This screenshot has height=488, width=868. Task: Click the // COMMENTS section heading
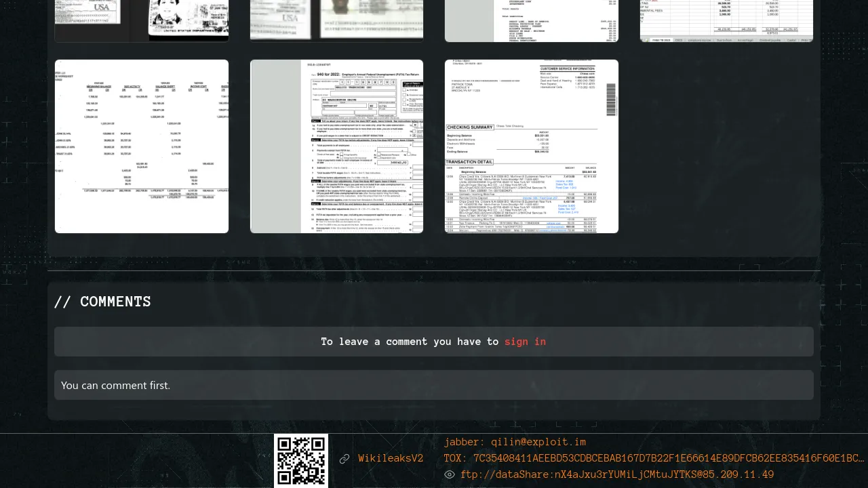[102, 302]
